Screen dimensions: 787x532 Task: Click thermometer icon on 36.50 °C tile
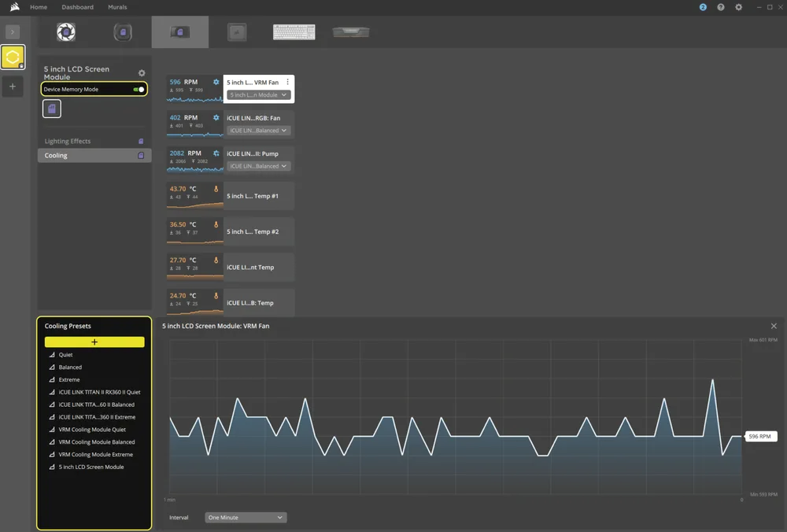coord(216,224)
